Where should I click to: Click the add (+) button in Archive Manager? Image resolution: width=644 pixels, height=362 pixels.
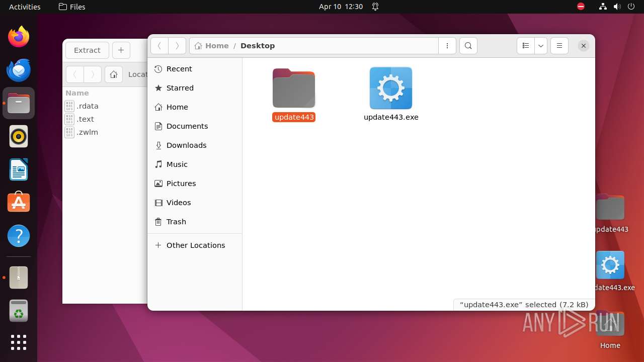coord(121,50)
